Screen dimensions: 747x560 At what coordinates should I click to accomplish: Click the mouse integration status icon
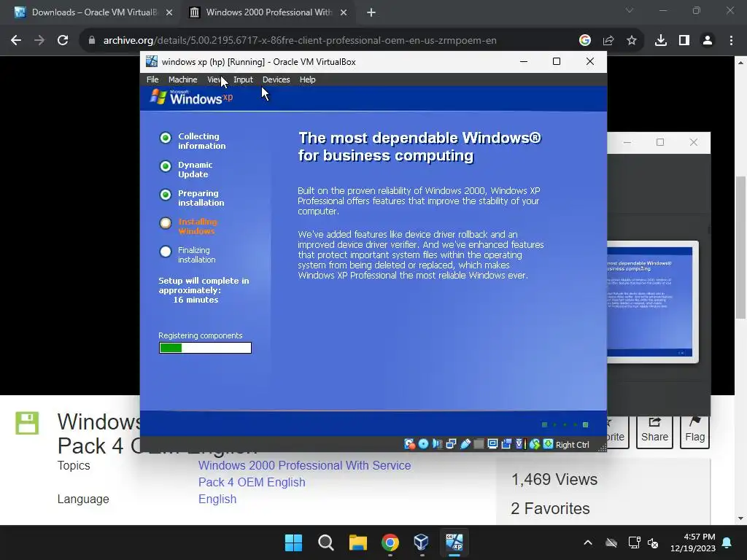tap(534, 444)
